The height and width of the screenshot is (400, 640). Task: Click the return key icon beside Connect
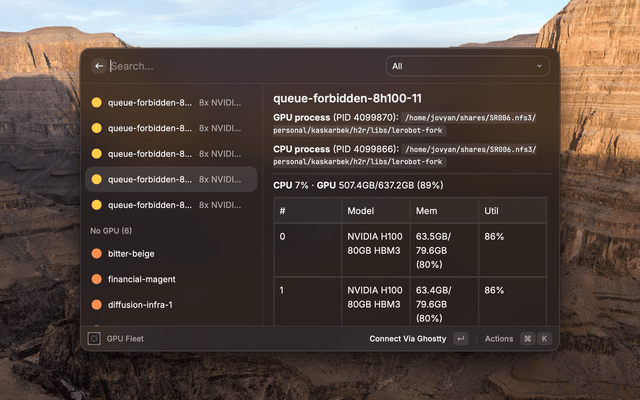tap(460, 339)
